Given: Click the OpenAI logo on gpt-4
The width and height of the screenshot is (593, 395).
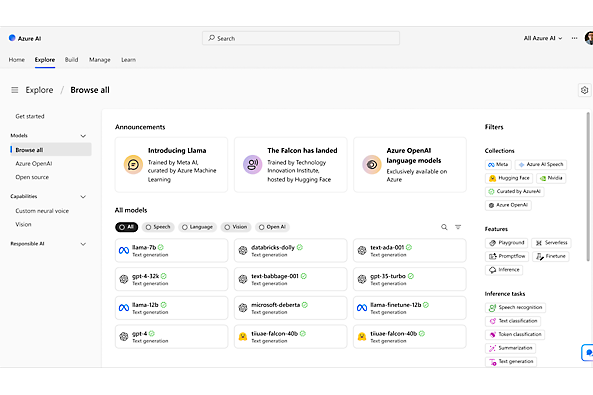Looking at the screenshot, I should [x=124, y=336].
